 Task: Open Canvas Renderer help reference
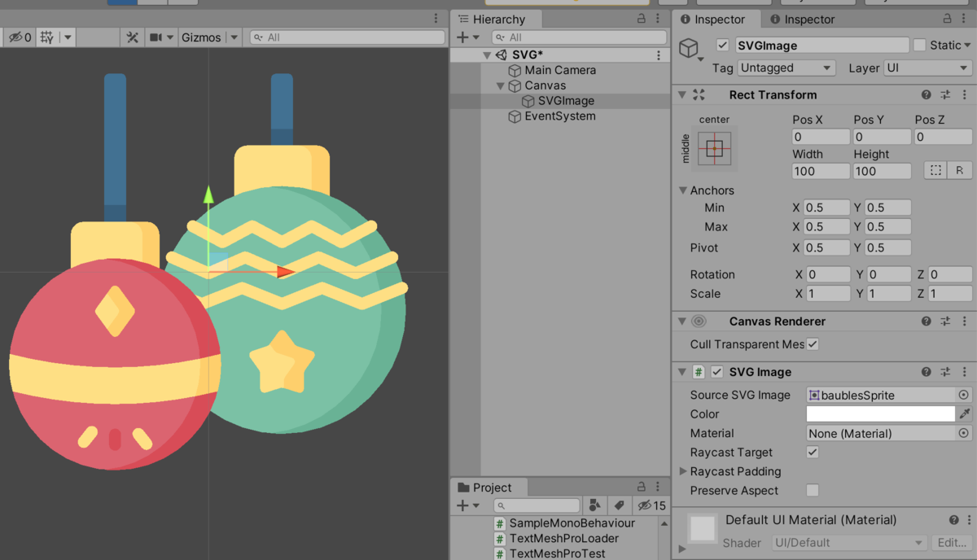[927, 322]
